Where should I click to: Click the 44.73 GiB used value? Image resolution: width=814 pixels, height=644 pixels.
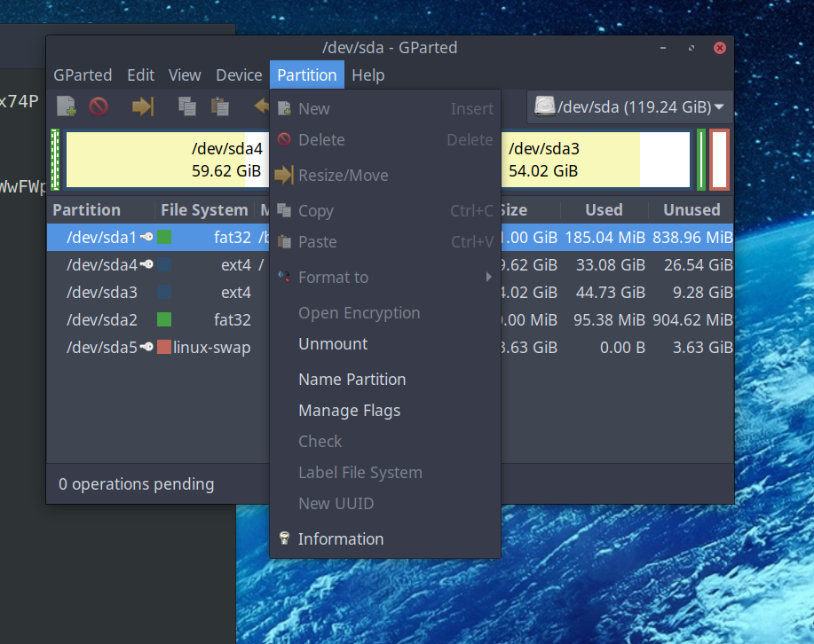[611, 292]
